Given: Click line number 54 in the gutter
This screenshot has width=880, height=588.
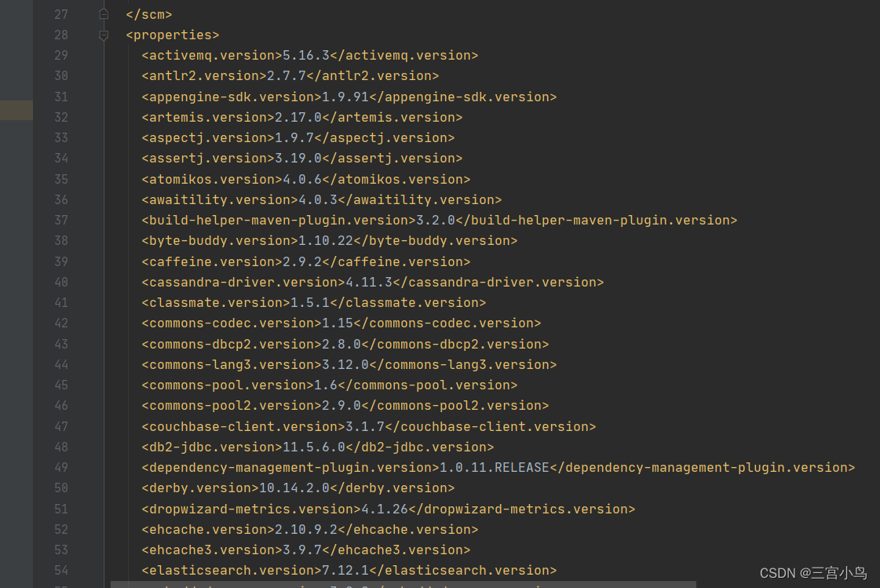Looking at the screenshot, I should point(60,570).
